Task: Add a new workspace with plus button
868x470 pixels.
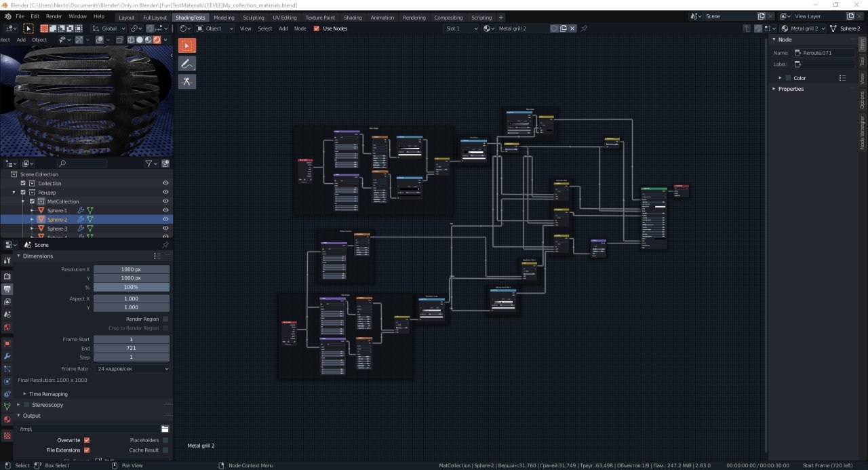Action: pyautogui.click(x=501, y=17)
